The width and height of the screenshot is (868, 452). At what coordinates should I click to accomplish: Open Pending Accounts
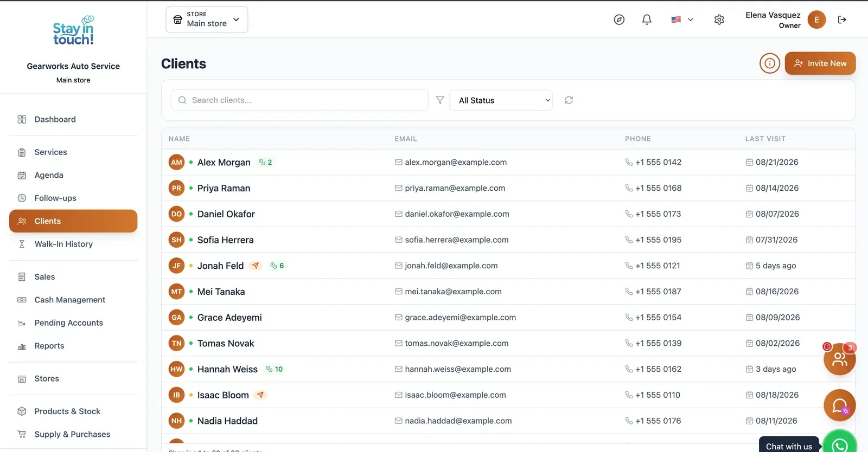(73, 323)
